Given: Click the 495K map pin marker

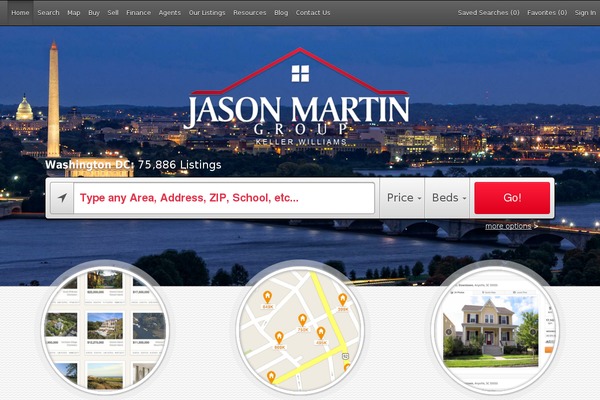Looking at the screenshot, I should tap(321, 335).
